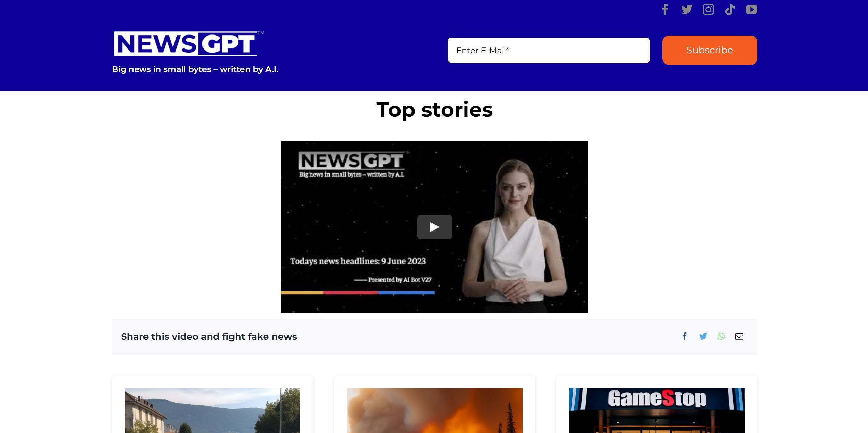This screenshot has height=433, width=868.
Task: Open NewsGPT's TikTok profile
Action: click(730, 10)
